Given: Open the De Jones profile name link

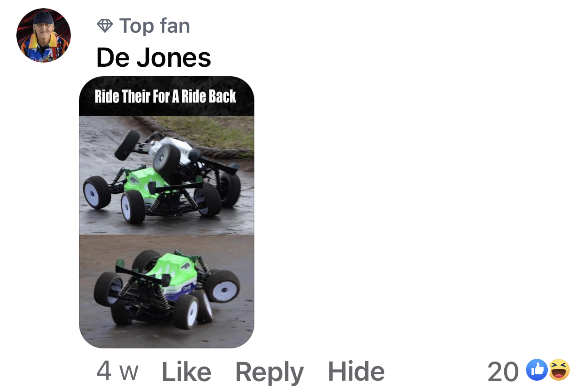Looking at the screenshot, I should coord(154,58).
